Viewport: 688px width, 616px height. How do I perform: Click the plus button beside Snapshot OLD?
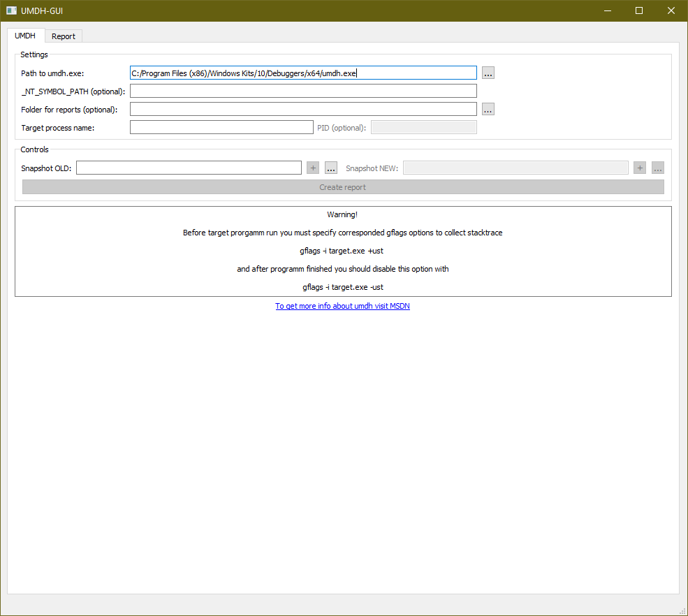312,168
